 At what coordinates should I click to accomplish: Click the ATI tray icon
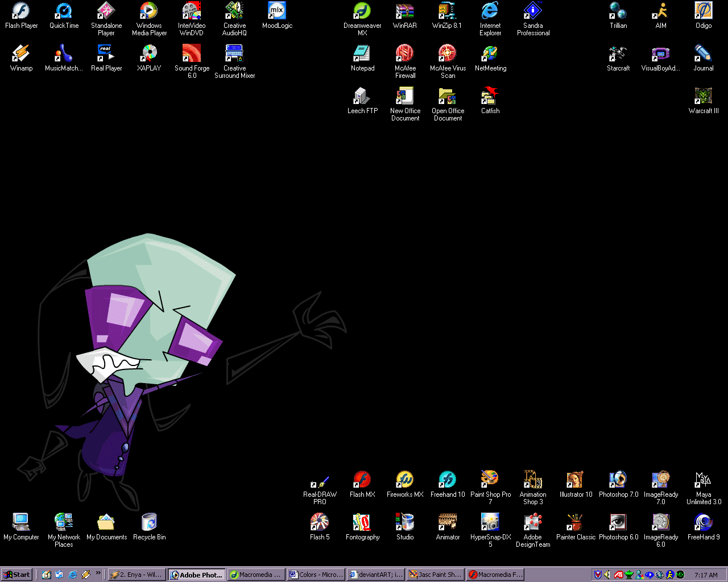tap(618, 575)
